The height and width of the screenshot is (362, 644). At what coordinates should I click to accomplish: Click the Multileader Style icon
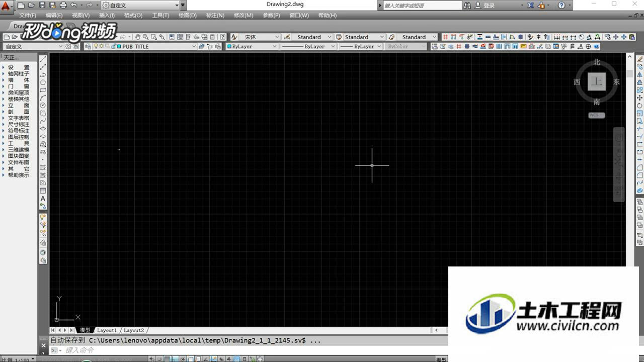click(x=391, y=37)
